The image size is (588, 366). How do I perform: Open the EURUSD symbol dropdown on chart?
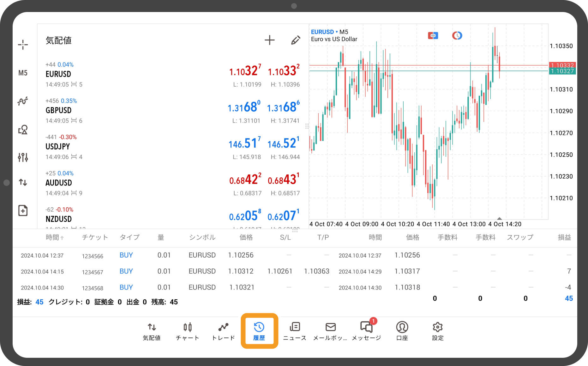(324, 32)
